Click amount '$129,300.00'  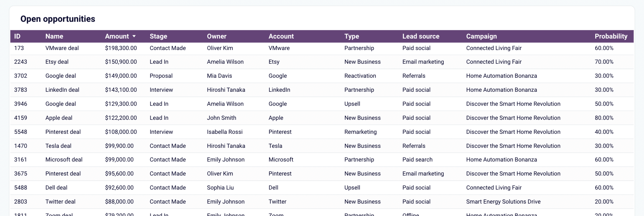click(121, 104)
